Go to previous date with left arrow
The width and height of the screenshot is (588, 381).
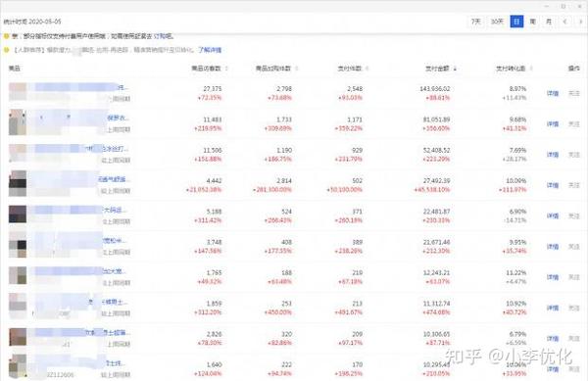click(x=564, y=22)
